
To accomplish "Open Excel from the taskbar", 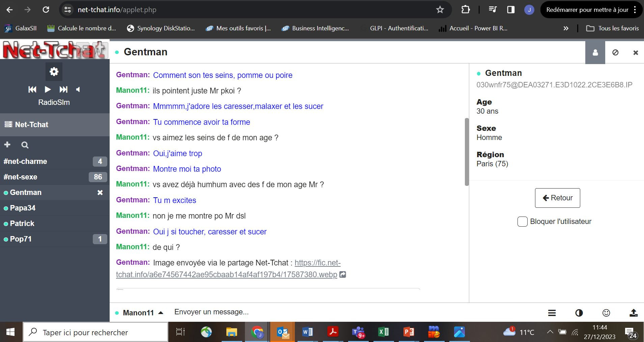I will point(384,332).
